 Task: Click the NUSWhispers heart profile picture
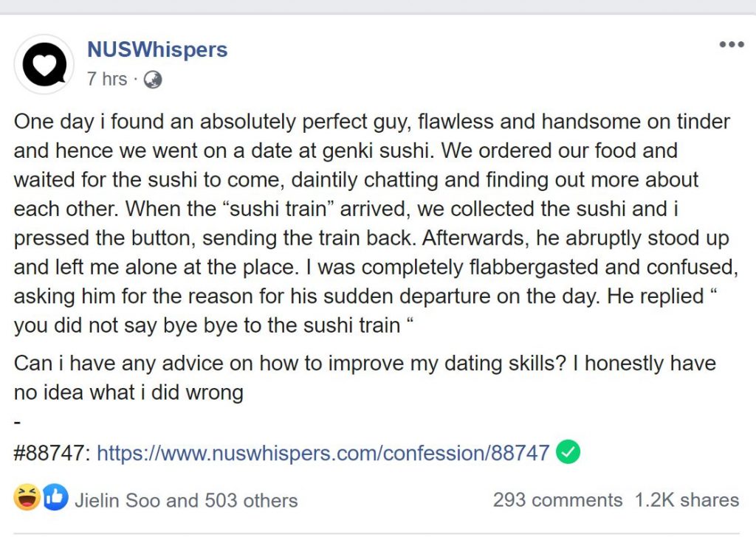coord(44,64)
